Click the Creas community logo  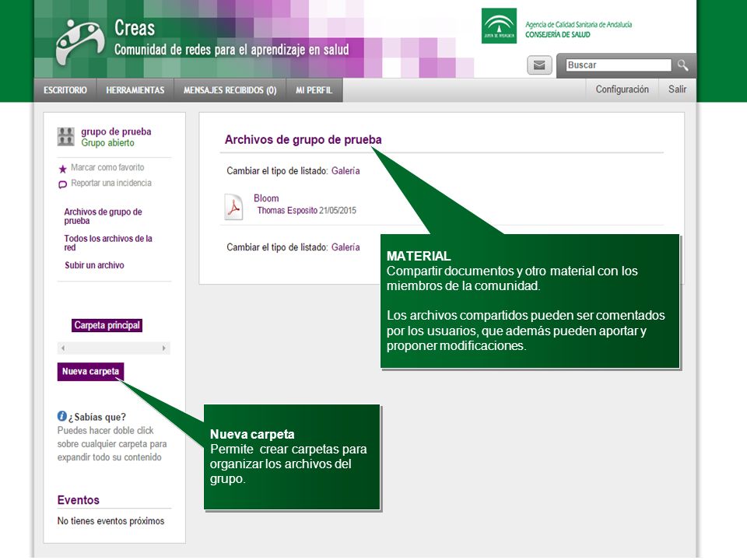(79, 43)
